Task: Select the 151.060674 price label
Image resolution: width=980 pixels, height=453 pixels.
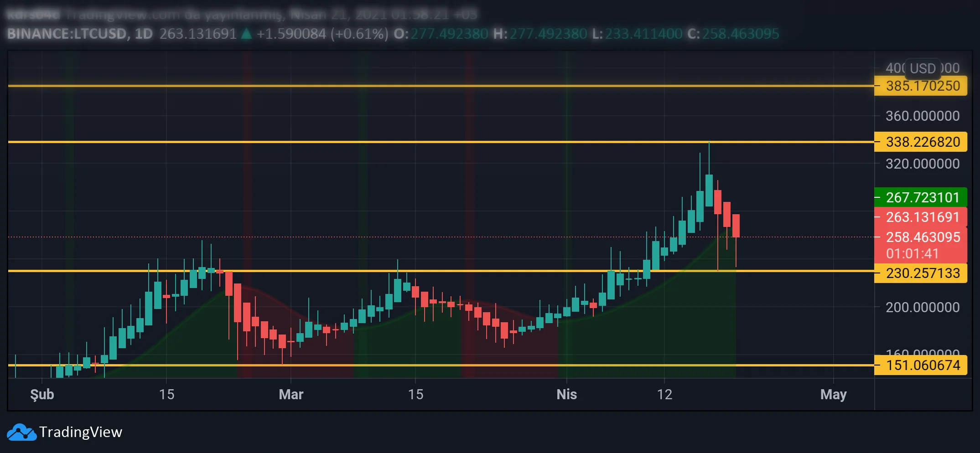Action: 920,365
